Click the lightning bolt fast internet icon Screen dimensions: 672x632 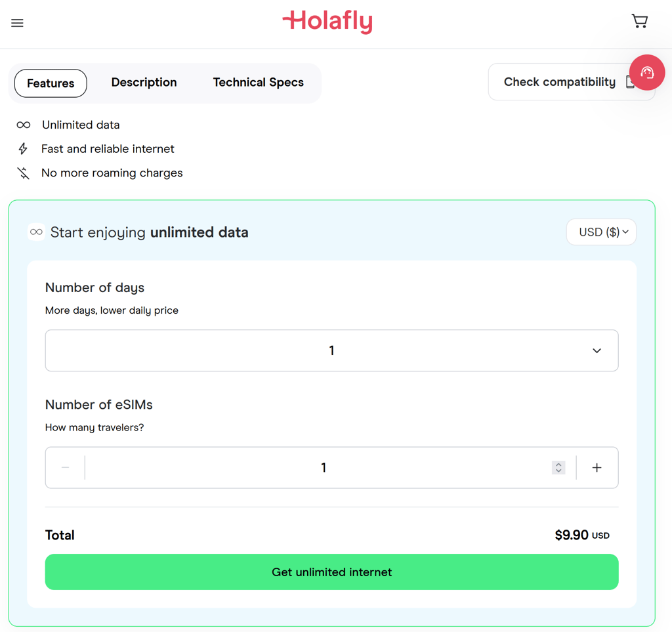click(x=23, y=149)
